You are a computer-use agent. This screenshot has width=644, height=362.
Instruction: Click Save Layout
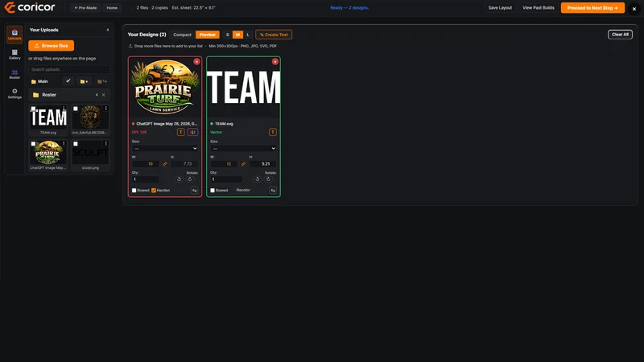tap(500, 8)
